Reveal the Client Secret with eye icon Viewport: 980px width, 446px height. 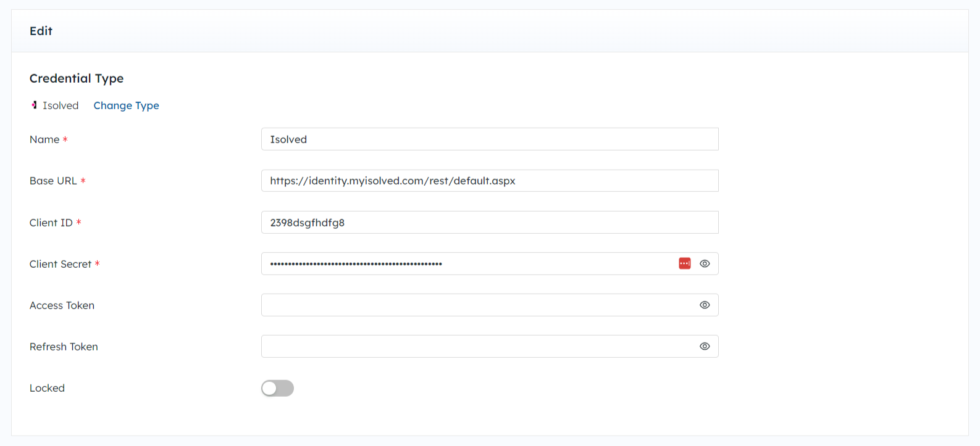pos(705,263)
